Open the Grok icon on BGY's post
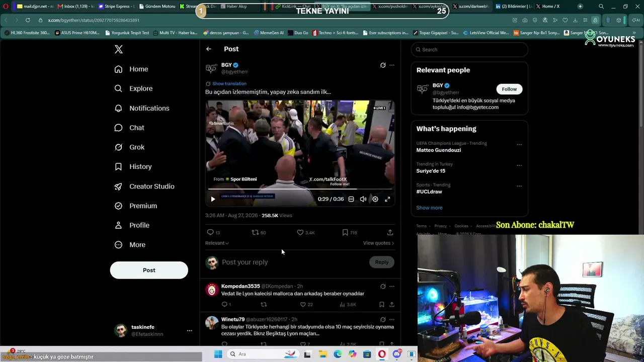Image resolution: width=644 pixels, height=362 pixels. click(383, 65)
